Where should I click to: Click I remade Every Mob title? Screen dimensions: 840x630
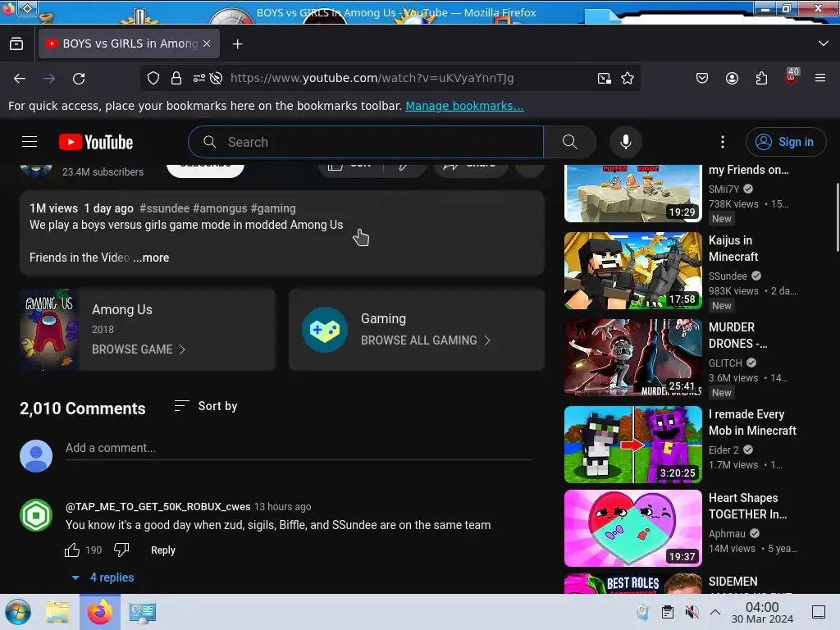752,422
